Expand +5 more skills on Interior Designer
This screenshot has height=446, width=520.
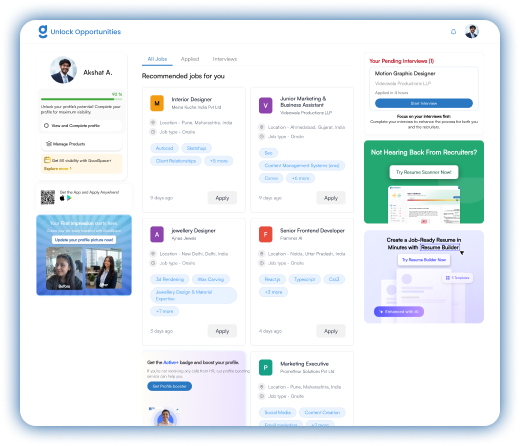(x=219, y=161)
